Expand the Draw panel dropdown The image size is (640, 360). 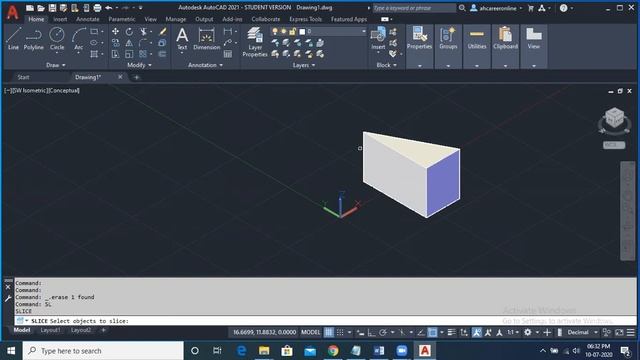[x=56, y=65]
